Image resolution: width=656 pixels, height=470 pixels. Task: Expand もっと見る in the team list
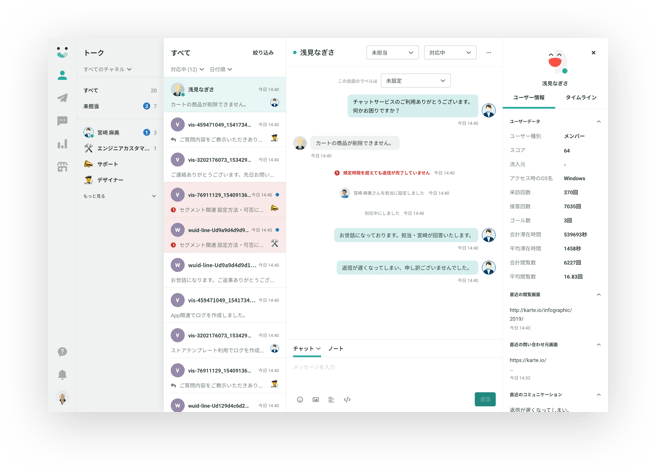[120, 196]
